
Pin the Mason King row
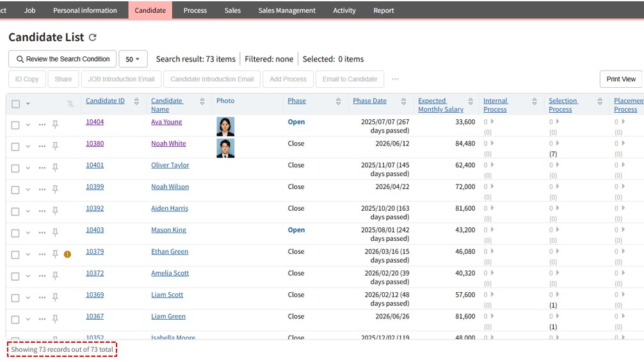click(x=55, y=233)
